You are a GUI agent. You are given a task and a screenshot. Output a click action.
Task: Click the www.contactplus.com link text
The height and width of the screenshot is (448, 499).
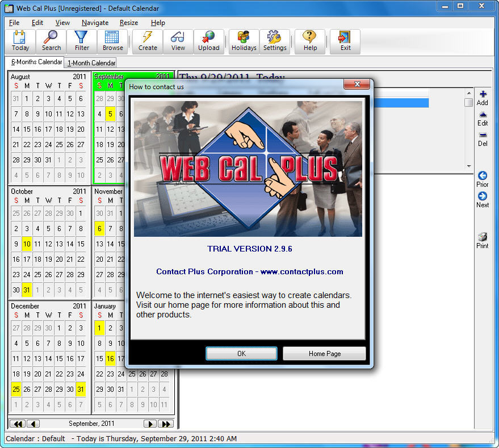[x=301, y=271]
